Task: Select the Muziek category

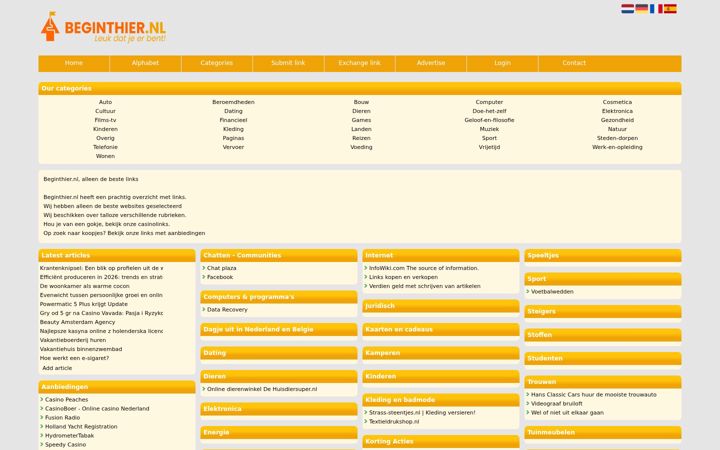Action: [489, 129]
